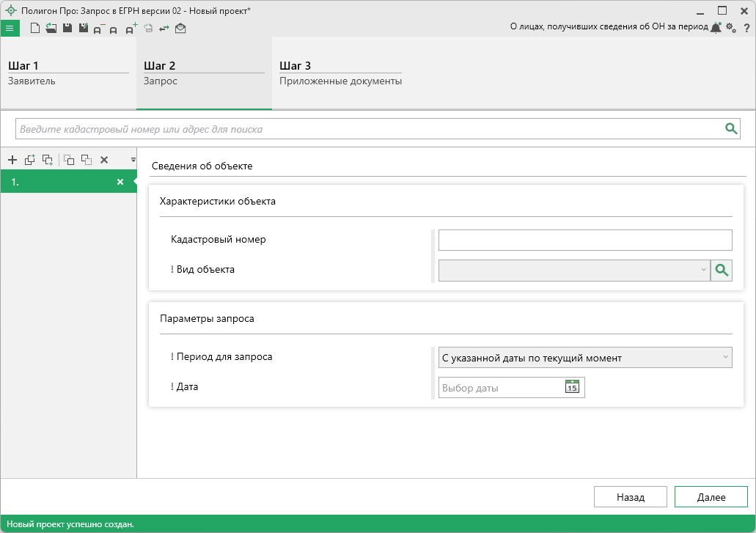The height and width of the screenshot is (533, 756).
Task: Click the open project folder icon
Action: point(51,29)
